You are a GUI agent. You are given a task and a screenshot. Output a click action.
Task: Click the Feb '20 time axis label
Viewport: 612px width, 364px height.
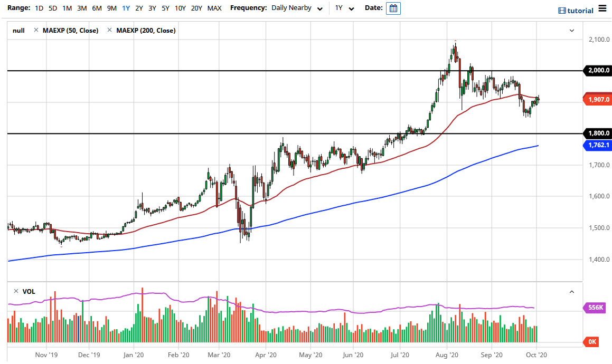coord(178,355)
